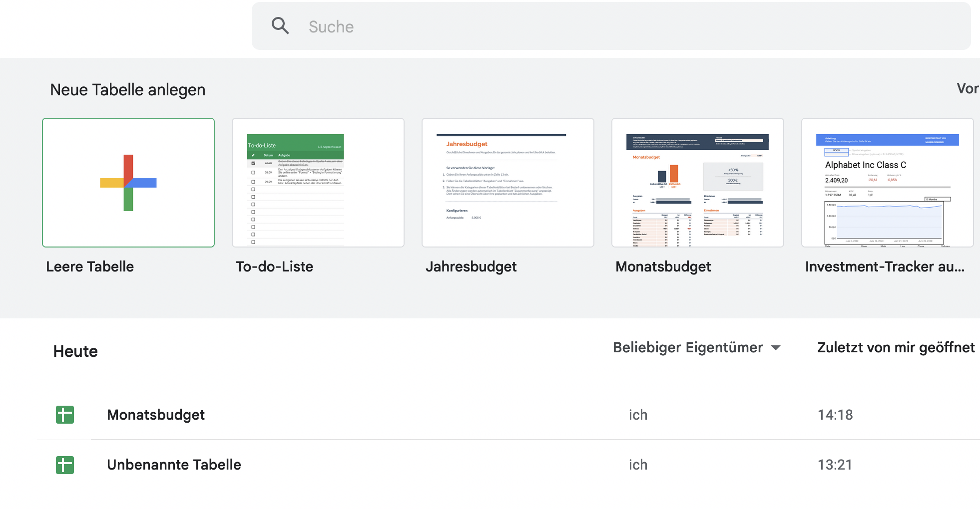This screenshot has height=509, width=980.
Task: Click the Neue Tabelle anlegen heading
Action: tap(128, 90)
